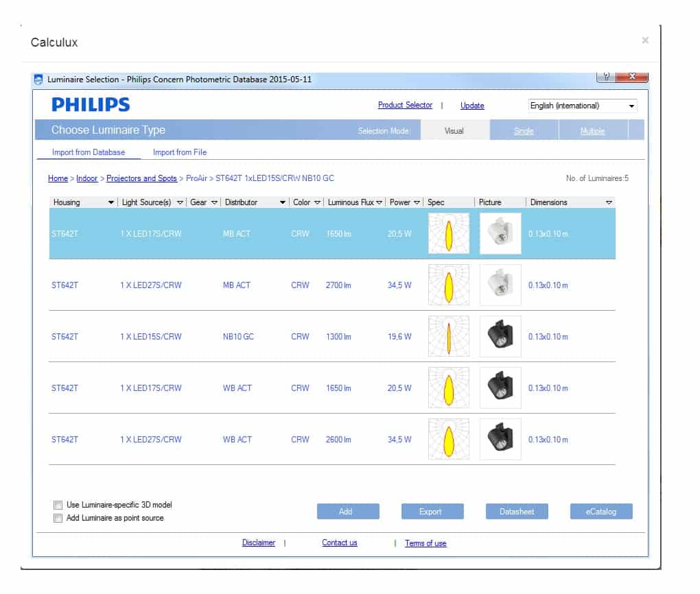This screenshot has width=700, height=594.
Task: Open polar spec diagram for LED27S 2700 lm
Action: click(x=448, y=285)
